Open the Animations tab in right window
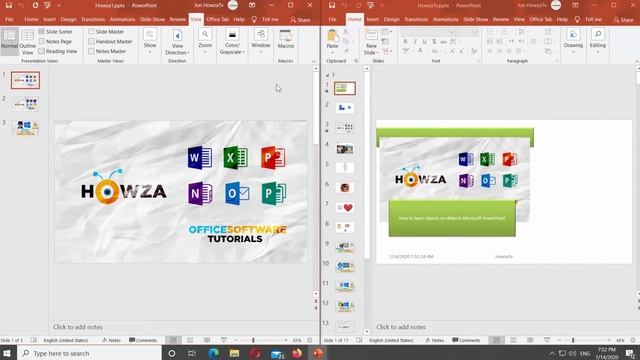This screenshot has width=640, height=360. [446, 19]
